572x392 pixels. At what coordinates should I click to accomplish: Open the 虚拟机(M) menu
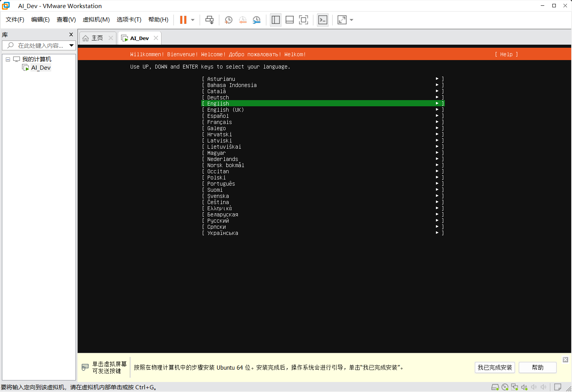[x=96, y=19]
